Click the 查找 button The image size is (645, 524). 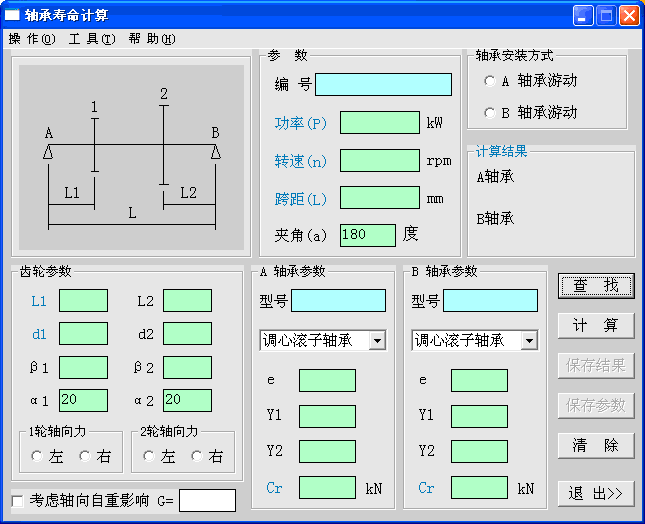596,286
